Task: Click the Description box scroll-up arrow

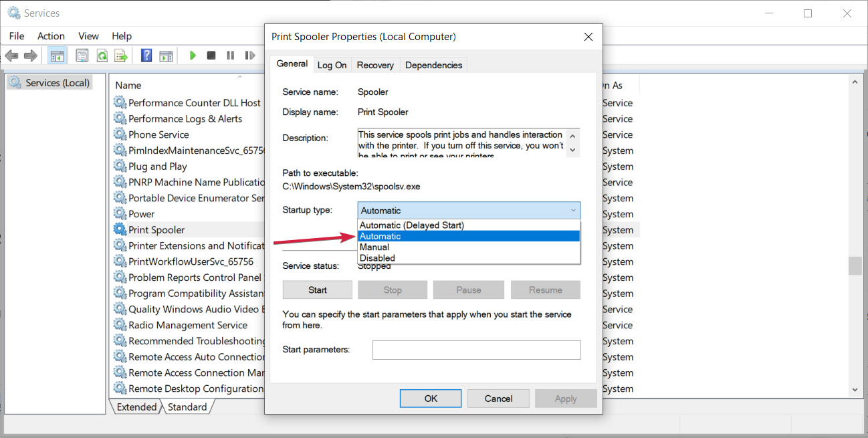Action: (x=572, y=136)
